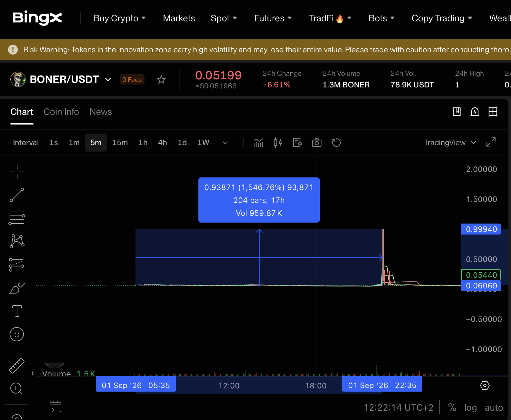Switch to the Coin Info tab
The height and width of the screenshot is (420, 511).
click(61, 112)
